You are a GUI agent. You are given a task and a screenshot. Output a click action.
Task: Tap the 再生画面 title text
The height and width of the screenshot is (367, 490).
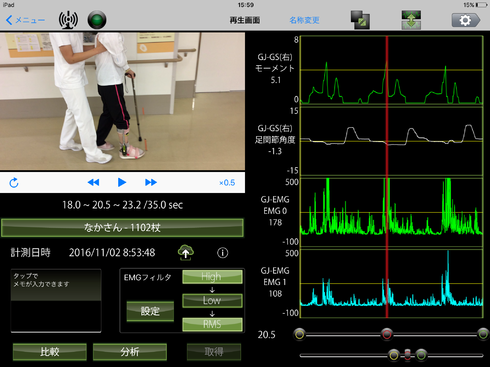point(245,20)
